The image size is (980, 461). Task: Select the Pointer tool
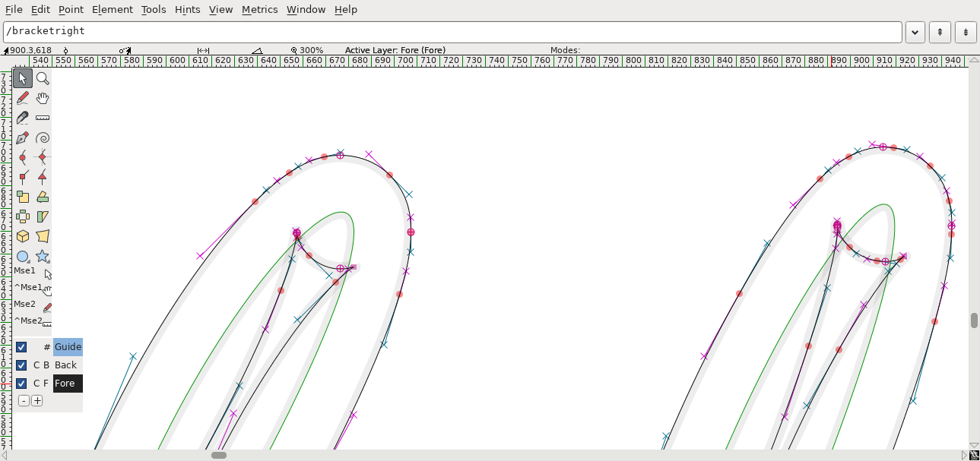(23, 78)
